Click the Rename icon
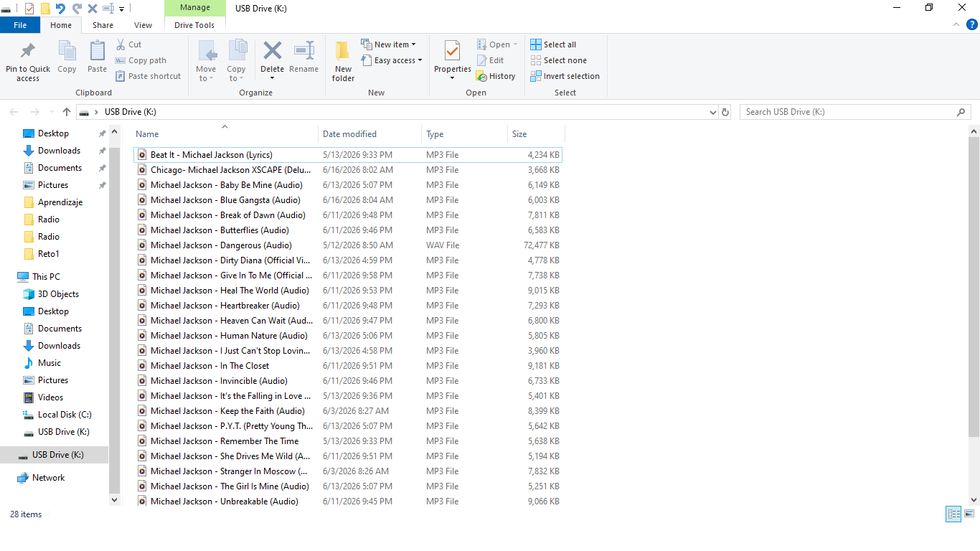The width and height of the screenshot is (980, 551). tap(304, 51)
